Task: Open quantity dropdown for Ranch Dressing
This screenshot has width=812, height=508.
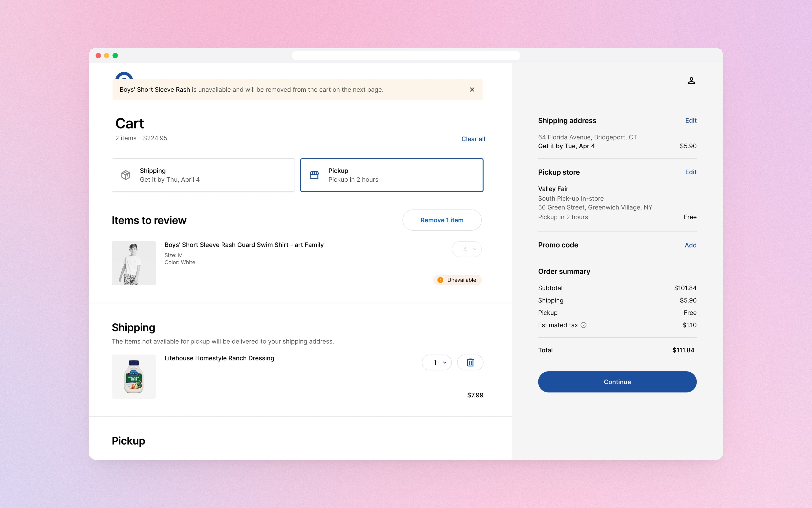Action: click(x=436, y=362)
